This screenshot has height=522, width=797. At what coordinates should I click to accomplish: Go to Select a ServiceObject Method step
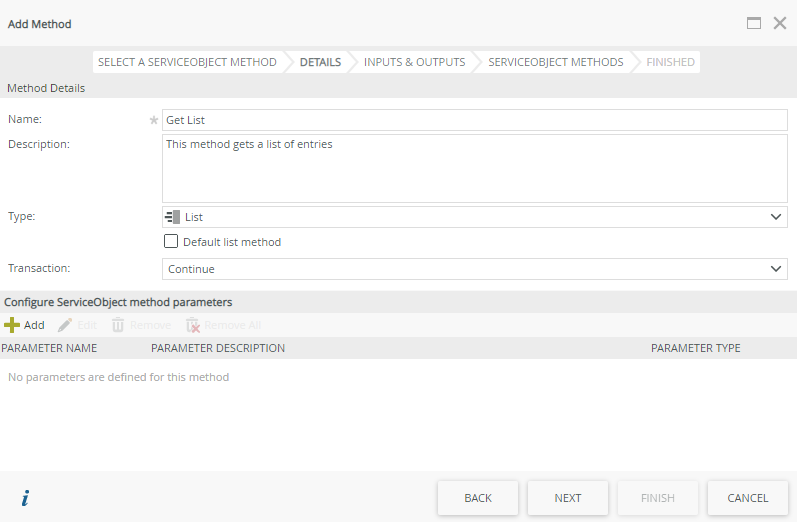187,62
